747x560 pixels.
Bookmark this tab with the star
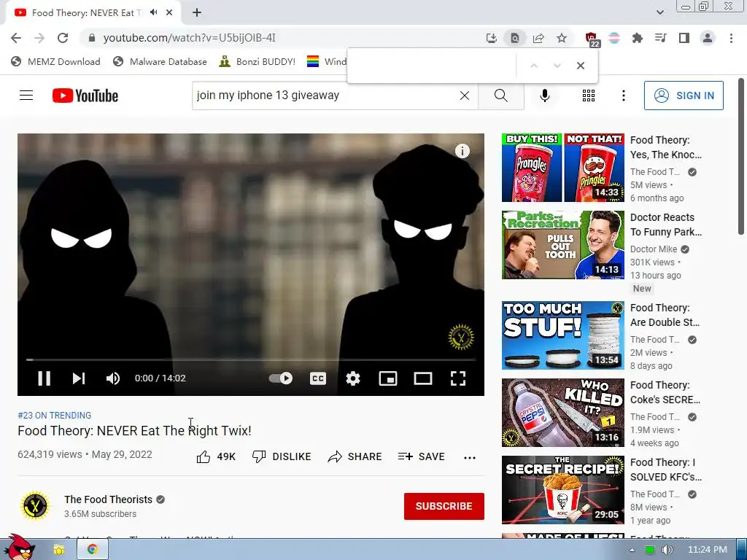562,38
